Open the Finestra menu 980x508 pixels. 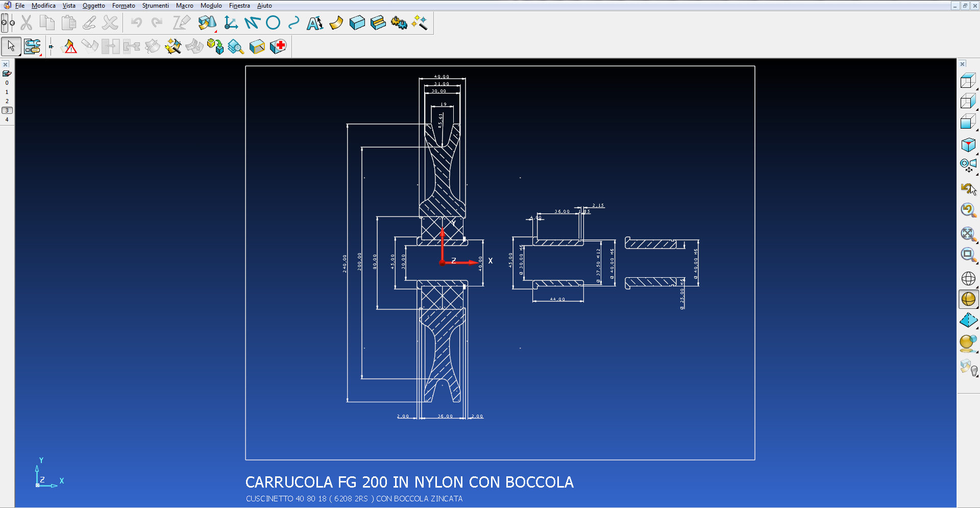coord(239,6)
